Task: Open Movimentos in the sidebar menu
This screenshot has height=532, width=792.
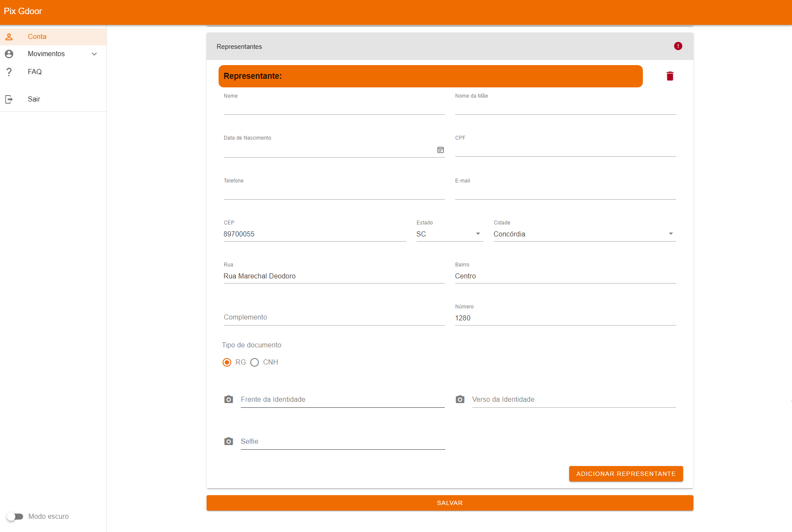Action: tap(53, 54)
